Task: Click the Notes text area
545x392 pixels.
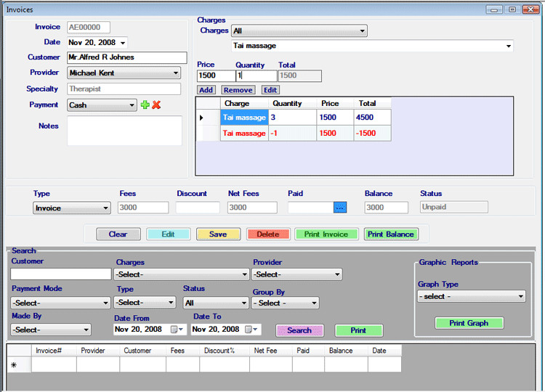Action: click(124, 131)
